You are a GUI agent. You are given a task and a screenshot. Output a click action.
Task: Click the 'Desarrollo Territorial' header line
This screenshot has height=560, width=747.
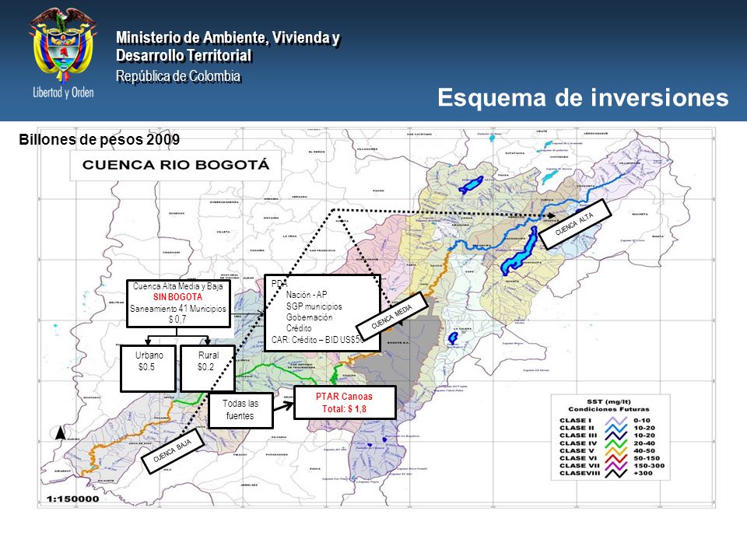coord(184,56)
